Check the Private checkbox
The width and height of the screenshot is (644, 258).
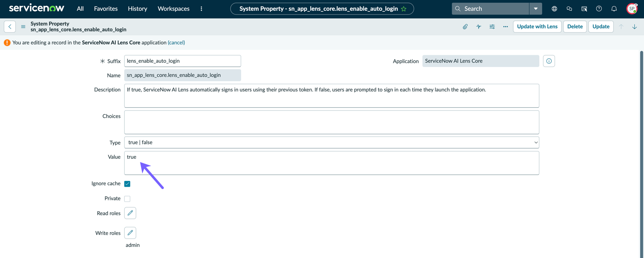tap(127, 199)
